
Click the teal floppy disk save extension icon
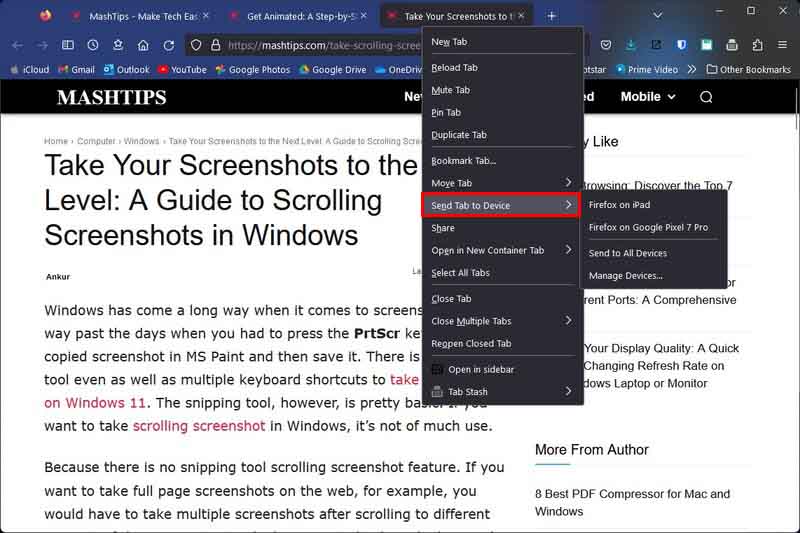706,45
